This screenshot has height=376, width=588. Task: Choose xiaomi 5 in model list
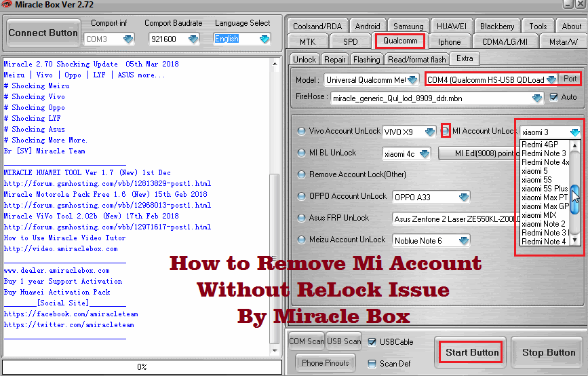pyautogui.click(x=545, y=171)
